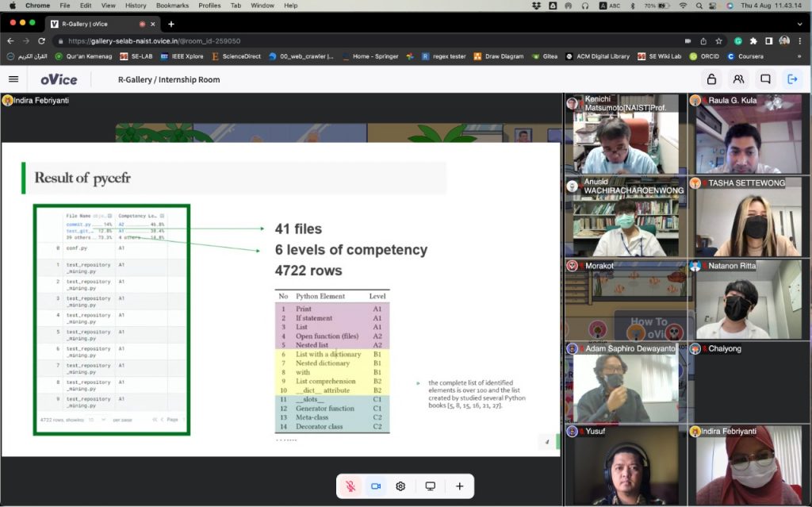Open the participants list icon
812x507 pixels.
(x=738, y=79)
